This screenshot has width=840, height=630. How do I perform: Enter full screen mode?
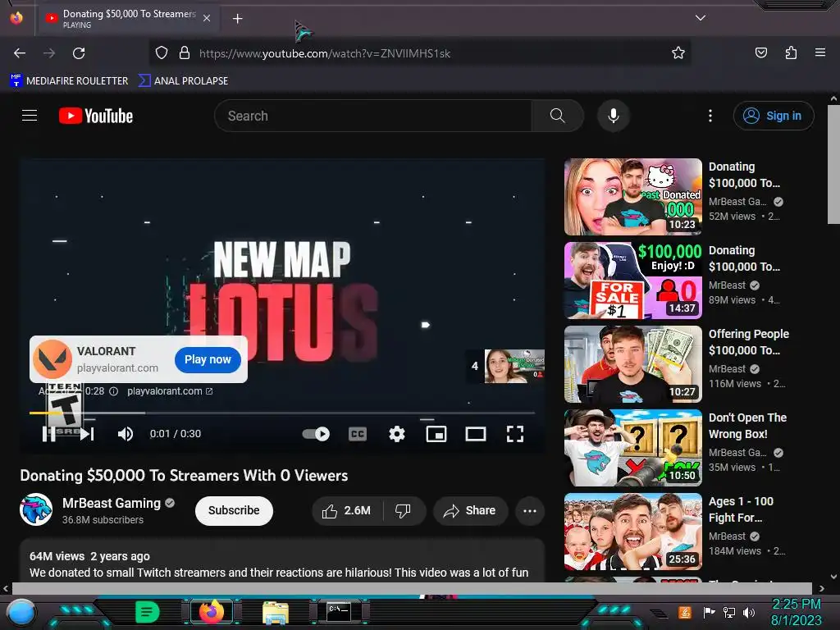pos(515,434)
